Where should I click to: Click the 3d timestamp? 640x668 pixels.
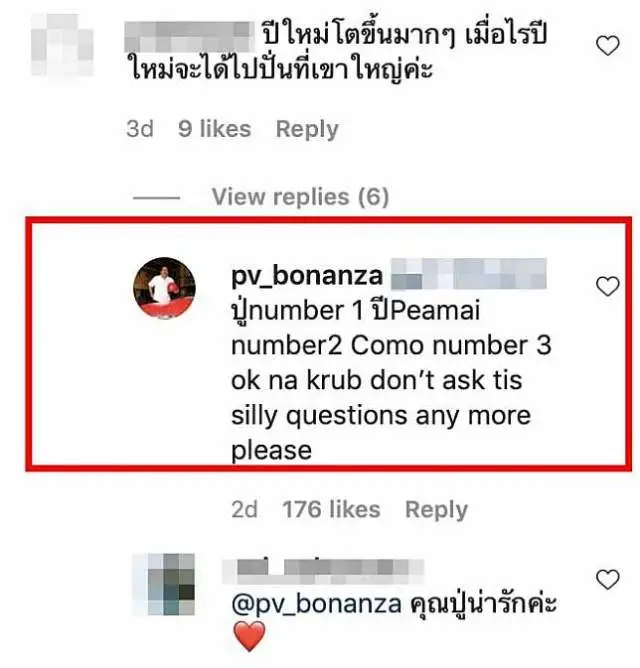pyautogui.click(x=140, y=129)
